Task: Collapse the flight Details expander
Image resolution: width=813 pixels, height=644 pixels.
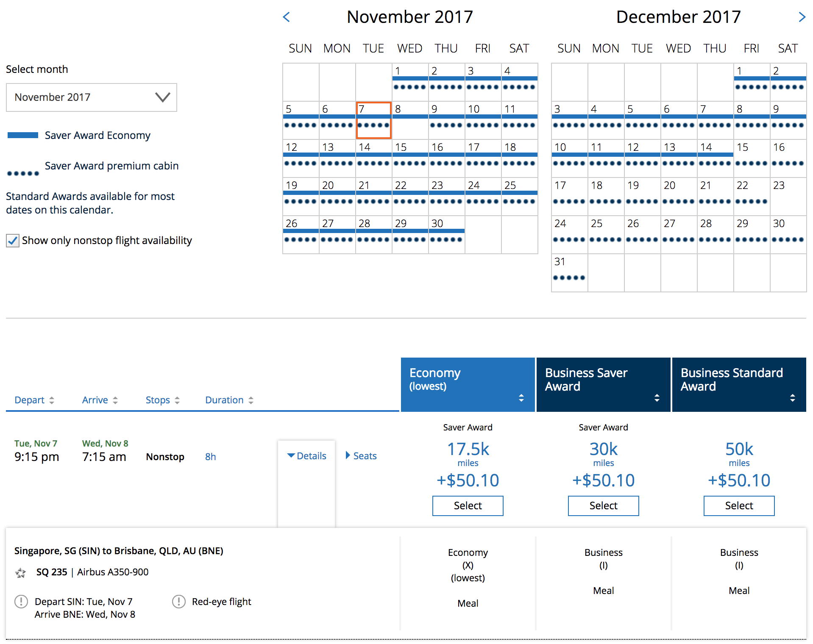Action: 306,456
